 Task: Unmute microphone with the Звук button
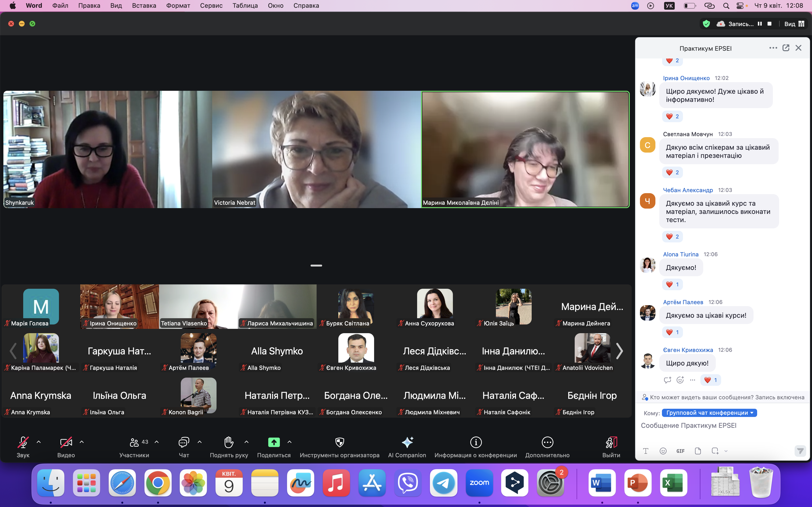[23, 442]
